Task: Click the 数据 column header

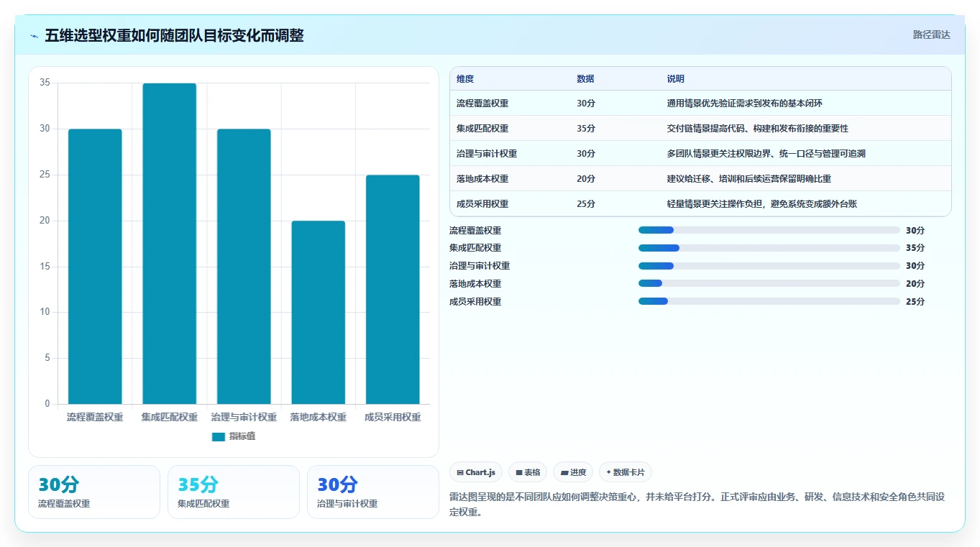Action: 585,79
